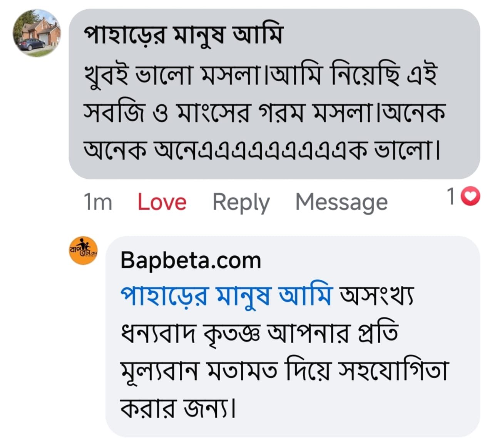Click the "1m" comment timestamp
Image resolution: width=492 pixels, height=448 pixels.
point(97,202)
